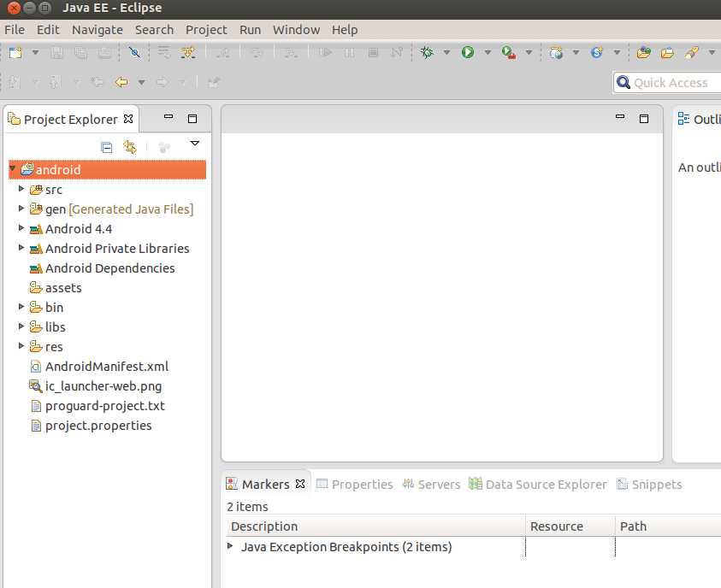This screenshot has width=721, height=588.
Task: Click the Open Type folder icon
Action: (x=644, y=52)
